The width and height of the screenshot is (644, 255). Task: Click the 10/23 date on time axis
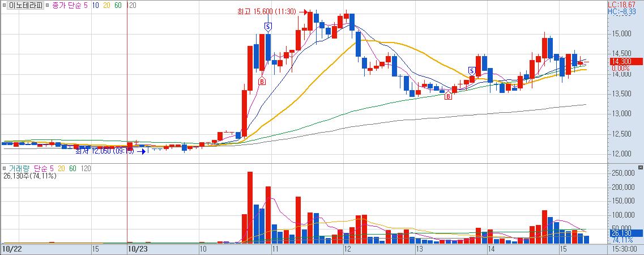[x=138, y=249]
